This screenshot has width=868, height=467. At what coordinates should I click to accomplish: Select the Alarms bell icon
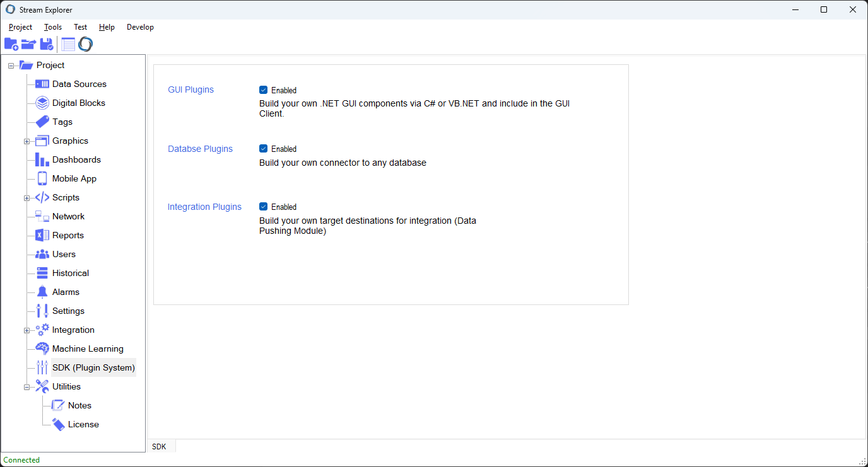[42, 292]
